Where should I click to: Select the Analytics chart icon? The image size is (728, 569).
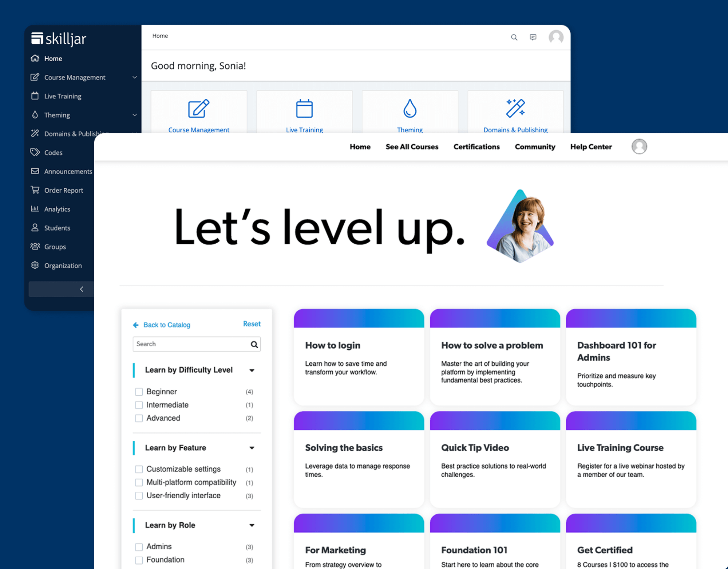[x=35, y=209]
